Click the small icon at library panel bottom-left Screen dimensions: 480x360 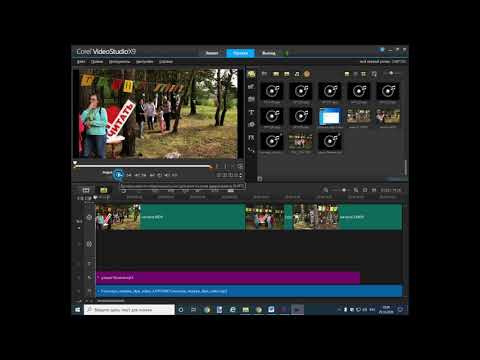260,179
